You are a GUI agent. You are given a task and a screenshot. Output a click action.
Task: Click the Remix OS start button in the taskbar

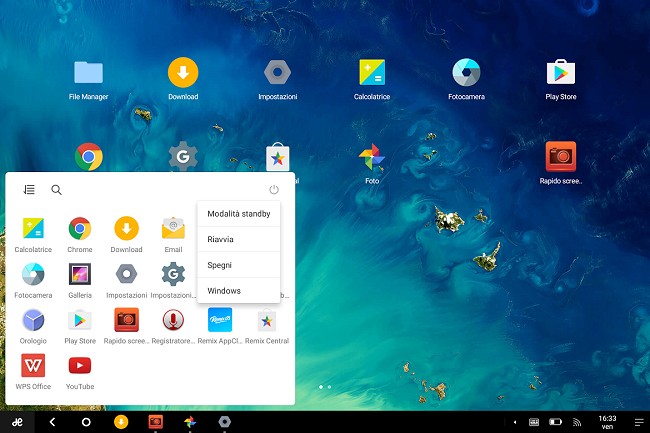[17, 422]
